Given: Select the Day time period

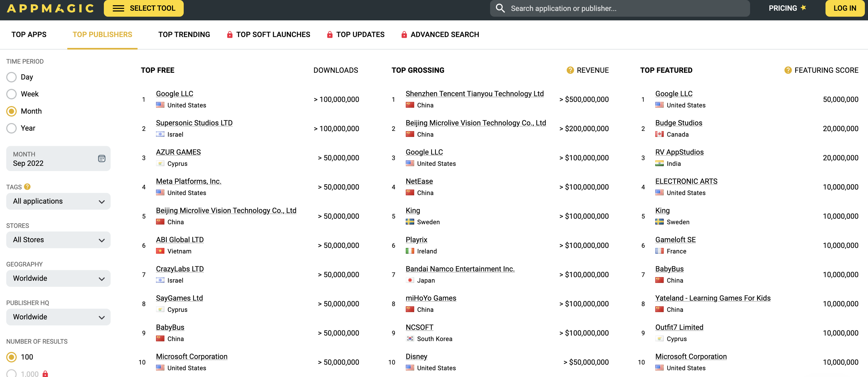Looking at the screenshot, I should 12,77.
